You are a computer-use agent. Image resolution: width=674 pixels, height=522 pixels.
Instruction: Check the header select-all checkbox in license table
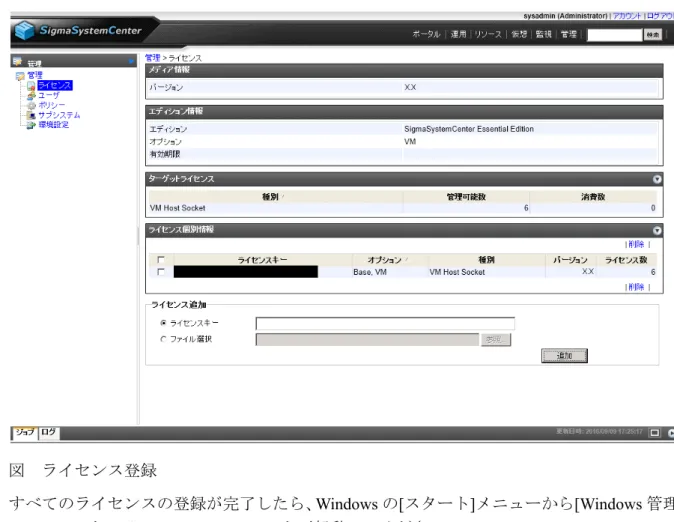161,260
